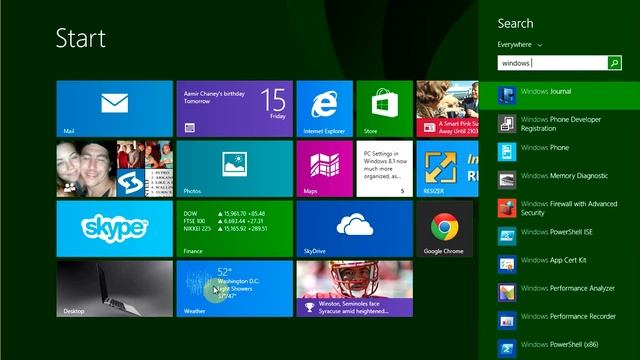This screenshot has height=360, width=640.
Task: Open the news tile with A Smart Pink headline
Action: coord(447,109)
